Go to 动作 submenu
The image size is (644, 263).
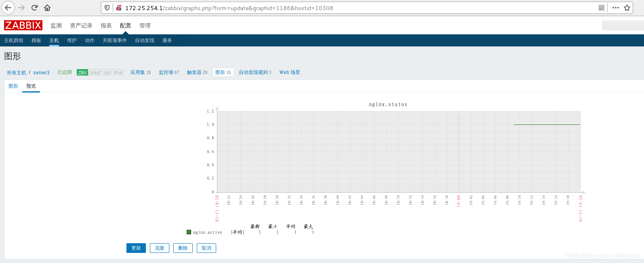coord(90,40)
